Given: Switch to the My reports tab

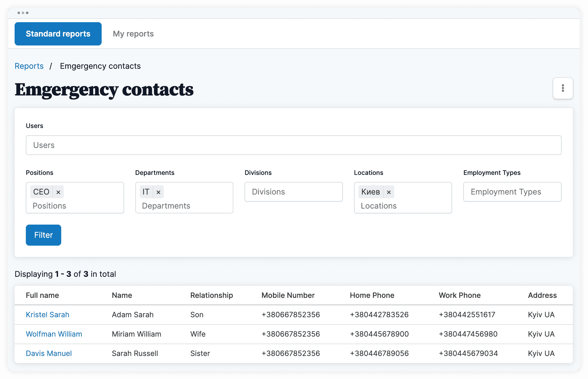Looking at the screenshot, I should click(x=133, y=34).
